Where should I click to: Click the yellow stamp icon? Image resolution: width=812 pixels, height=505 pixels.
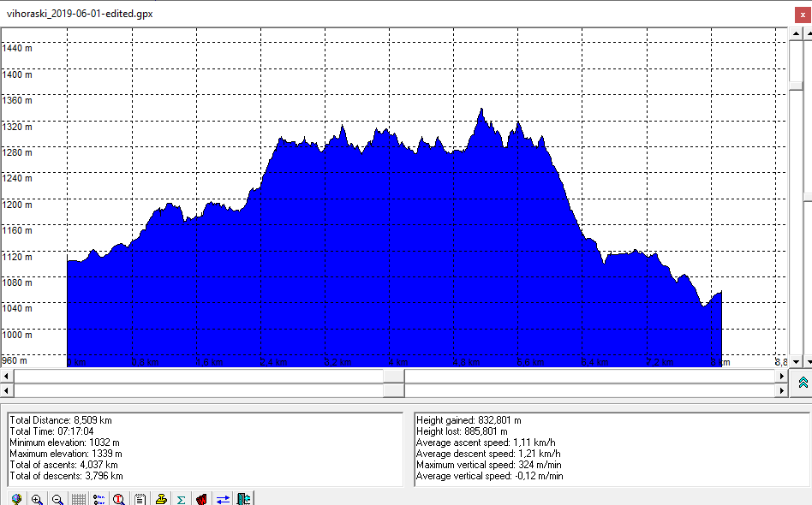(x=160, y=499)
